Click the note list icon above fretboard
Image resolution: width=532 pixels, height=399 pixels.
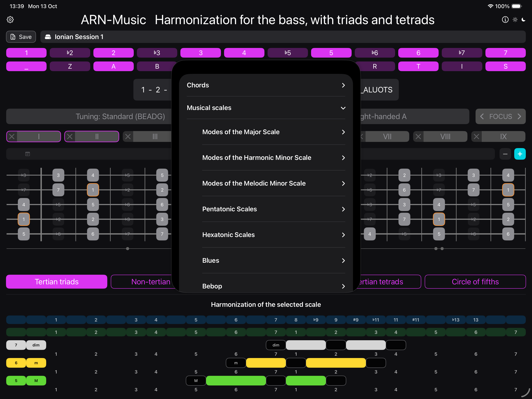pos(27,154)
